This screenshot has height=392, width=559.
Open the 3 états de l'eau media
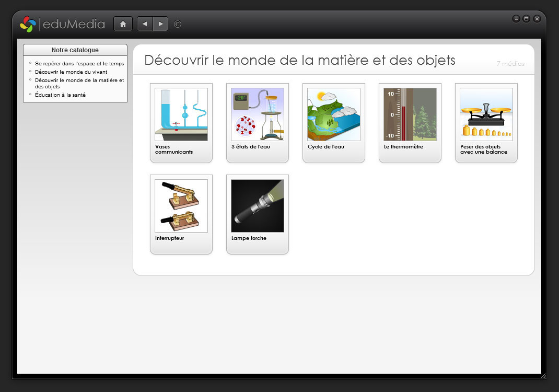tap(257, 114)
